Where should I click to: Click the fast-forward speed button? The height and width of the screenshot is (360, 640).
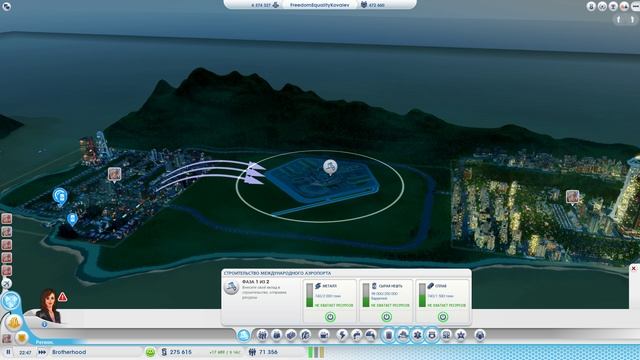[x=42, y=352]
